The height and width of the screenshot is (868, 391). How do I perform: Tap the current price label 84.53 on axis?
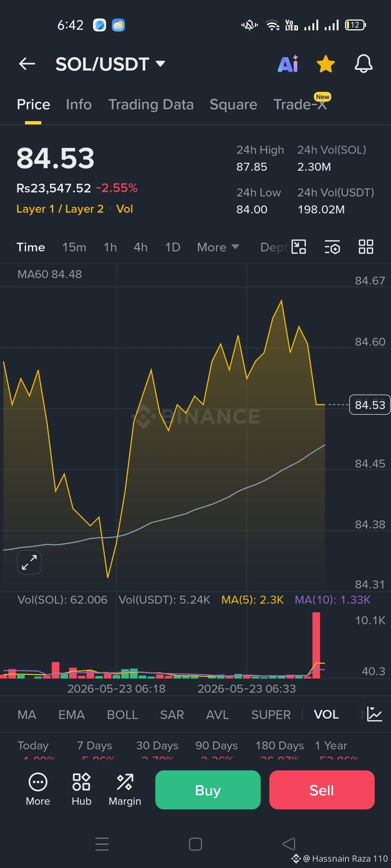[370, 405]
